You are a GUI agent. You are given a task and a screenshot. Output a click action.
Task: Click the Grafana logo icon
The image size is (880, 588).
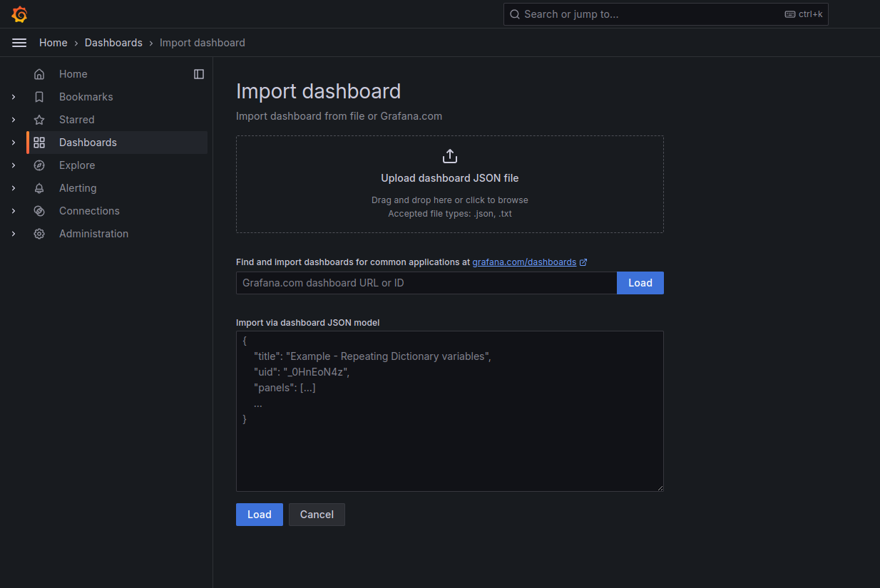coord(20,14)
